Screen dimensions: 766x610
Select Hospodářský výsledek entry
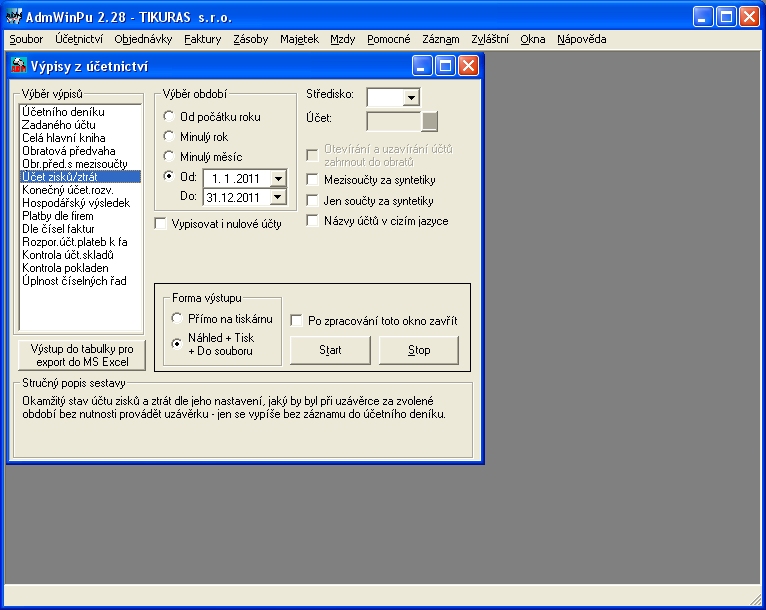click(x=80, y=203)
